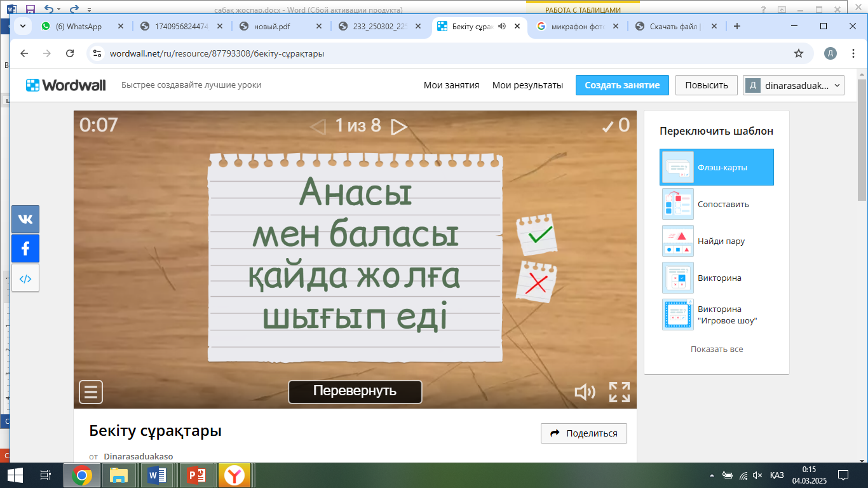Viewport: 868px width, 488px height.
Task: Click the "Бекіту сұрақтары" heading
Action: tap(156, 431)
